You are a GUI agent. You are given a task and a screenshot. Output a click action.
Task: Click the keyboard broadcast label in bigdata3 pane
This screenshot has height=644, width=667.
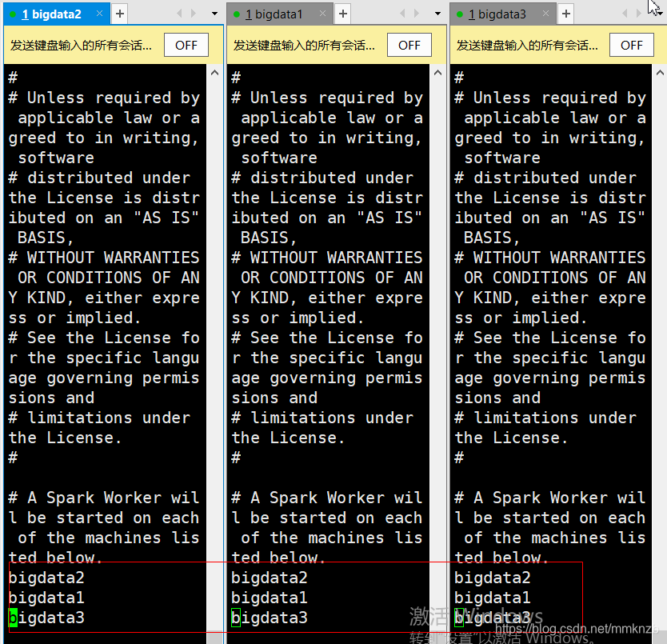(x=527, y=45)
